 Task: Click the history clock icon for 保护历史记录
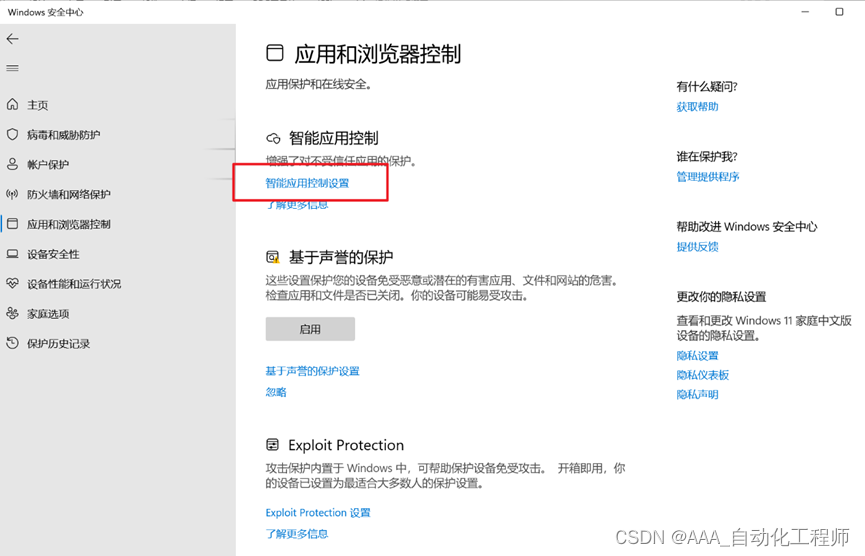click(x=12, y=343)
